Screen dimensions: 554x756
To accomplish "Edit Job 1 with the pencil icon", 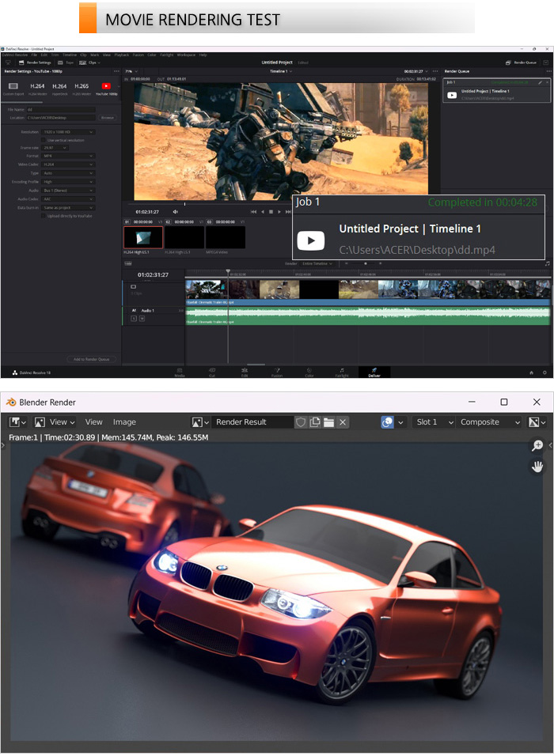I will [x=540, y=82].
